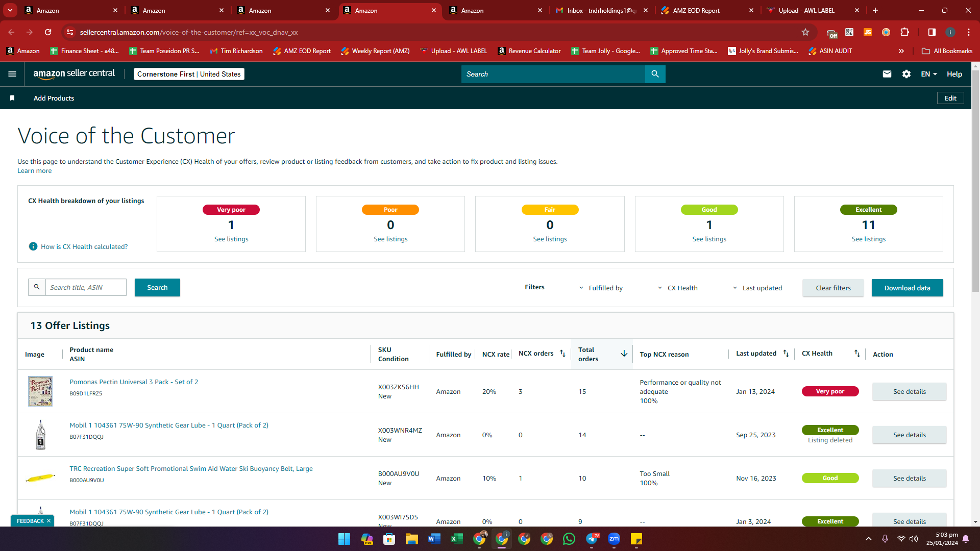Open Chrome side panel icon
Image resolution: width=980 pixels, height=551 pixels.
932,32
